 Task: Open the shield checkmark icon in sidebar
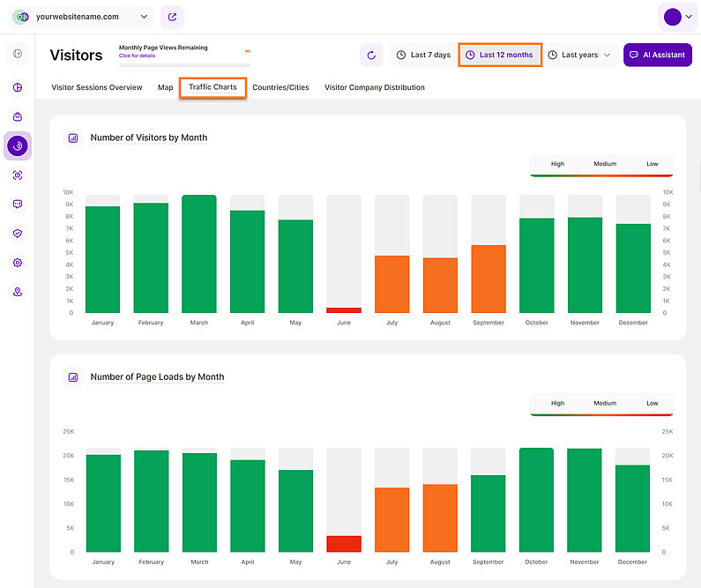pos(18,234)
